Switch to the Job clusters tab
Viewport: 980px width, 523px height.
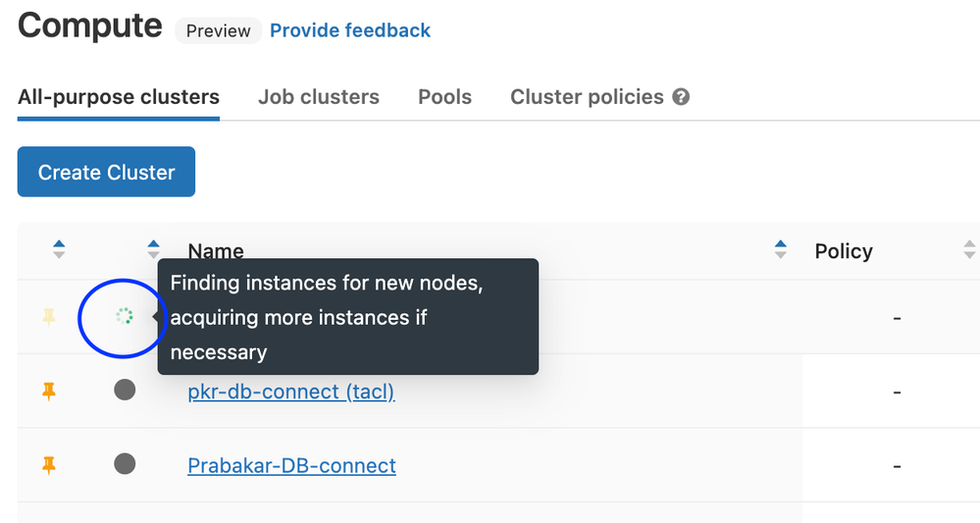pyautogui.click(x=318, y=97)
